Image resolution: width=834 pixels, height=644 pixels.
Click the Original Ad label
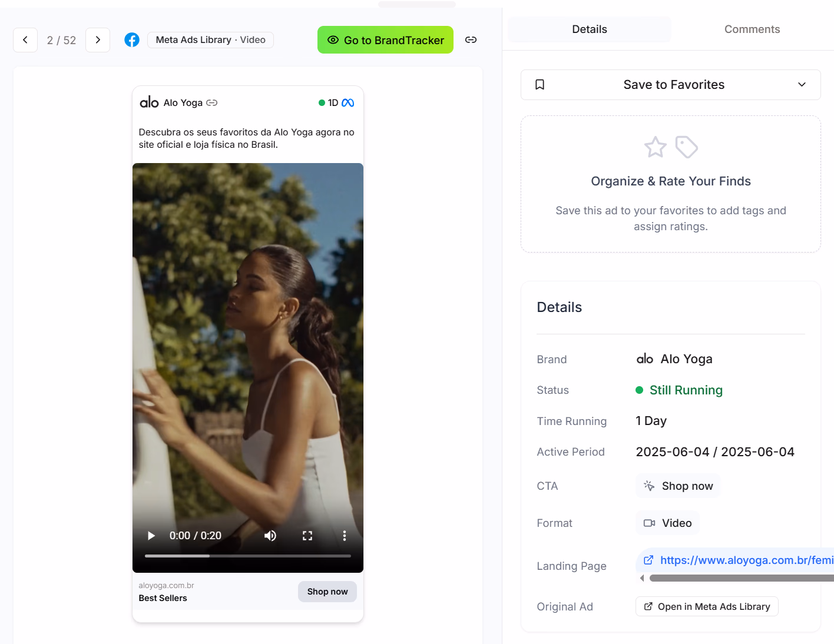[565, 607]
